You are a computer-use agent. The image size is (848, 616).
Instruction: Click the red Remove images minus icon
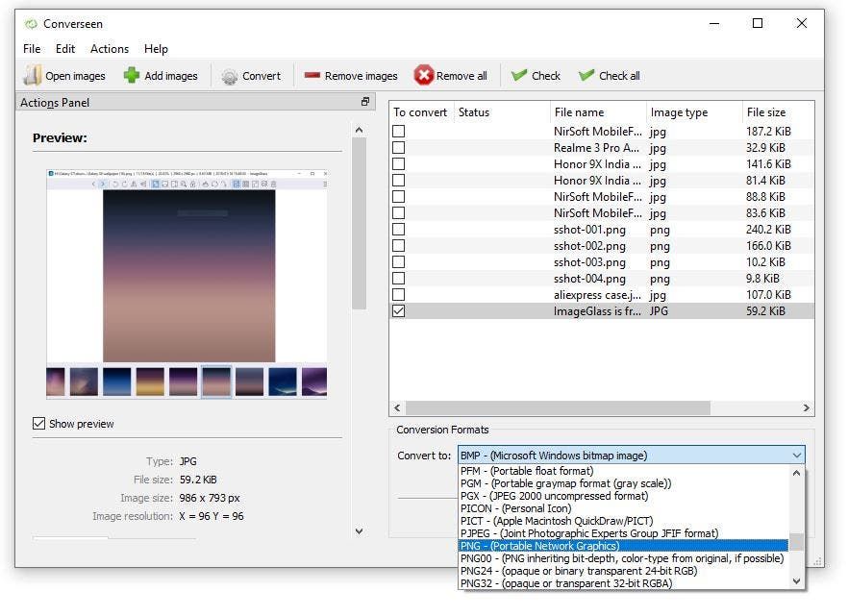click(x=312, y=76)
